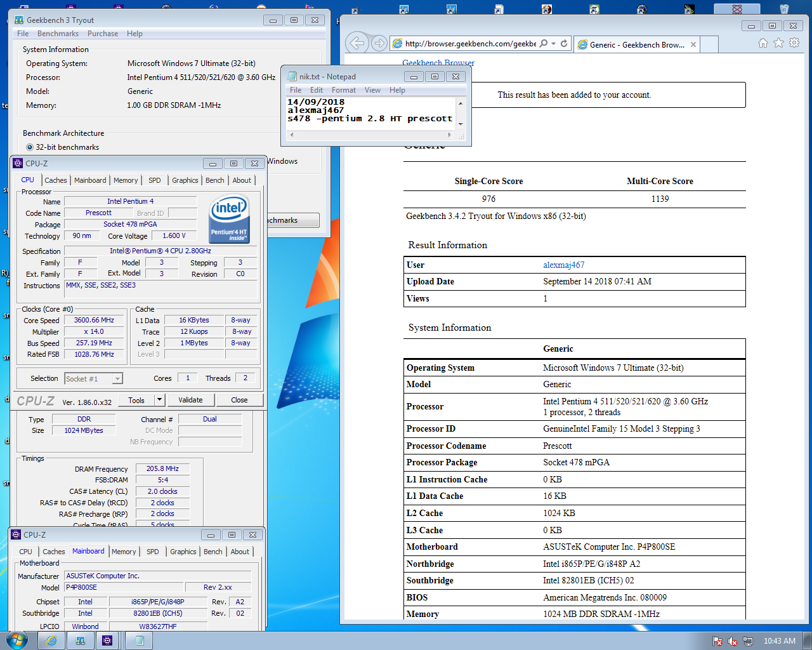Click the nik.txt Notepad title bar icon
The image size is (812, 650).
pos(292,76)
